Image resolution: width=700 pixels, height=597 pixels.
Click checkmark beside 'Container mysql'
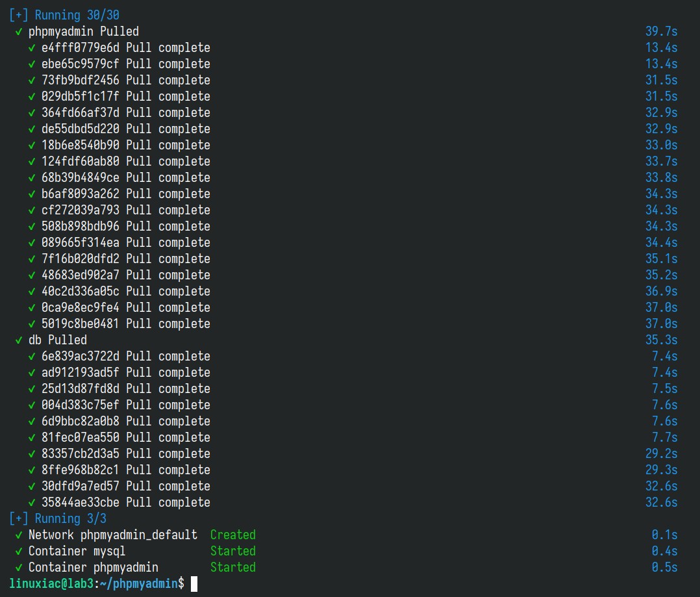[x=19, y=552]
